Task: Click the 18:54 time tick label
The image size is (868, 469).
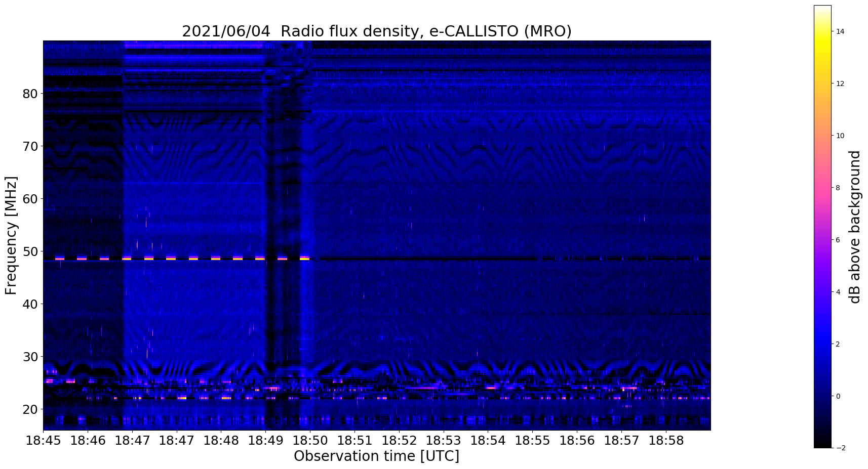Action: pos(488,441)
